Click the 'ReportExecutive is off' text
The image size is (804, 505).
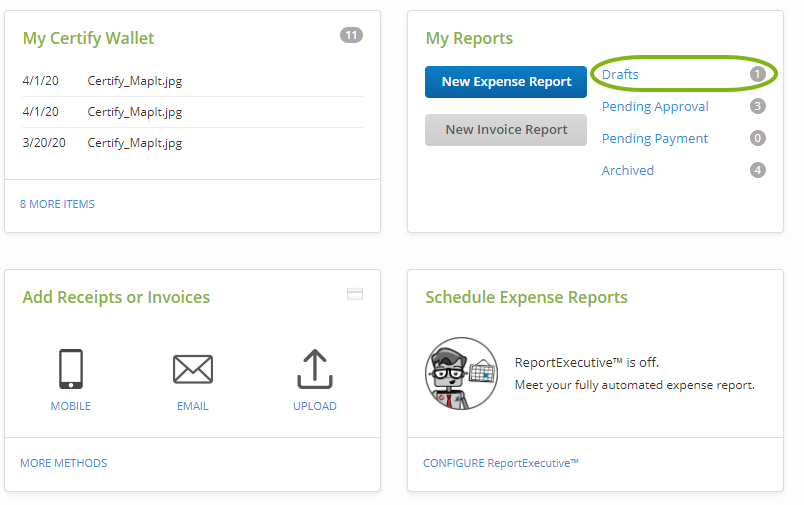point(587,362)
